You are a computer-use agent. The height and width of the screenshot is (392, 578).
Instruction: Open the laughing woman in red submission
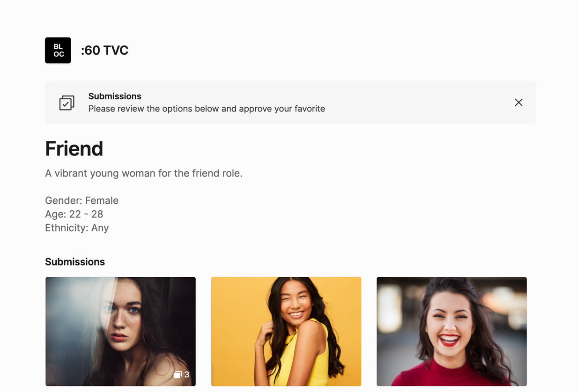point(452,332)
